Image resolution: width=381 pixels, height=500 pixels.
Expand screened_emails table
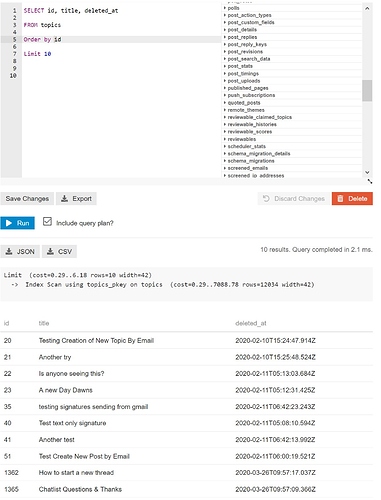coord(246,168)
